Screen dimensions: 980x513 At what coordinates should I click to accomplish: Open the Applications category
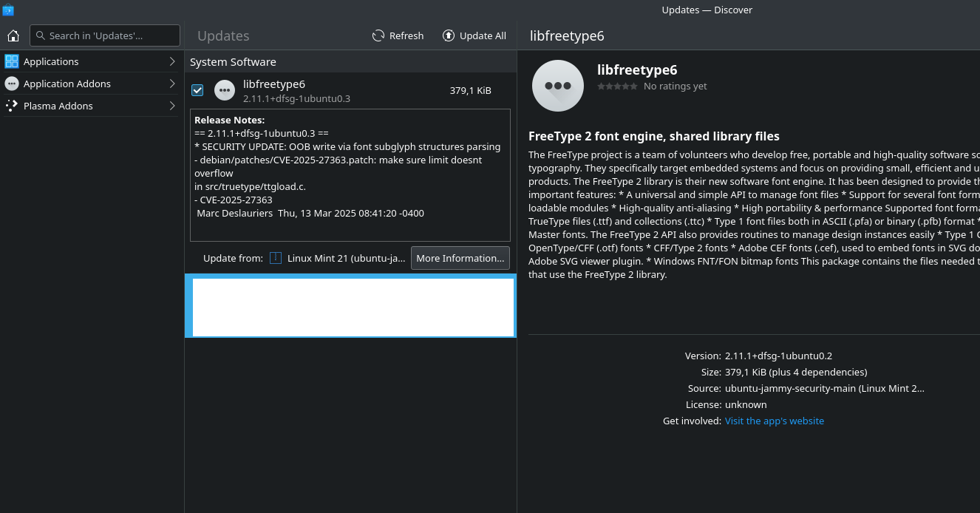90,61
